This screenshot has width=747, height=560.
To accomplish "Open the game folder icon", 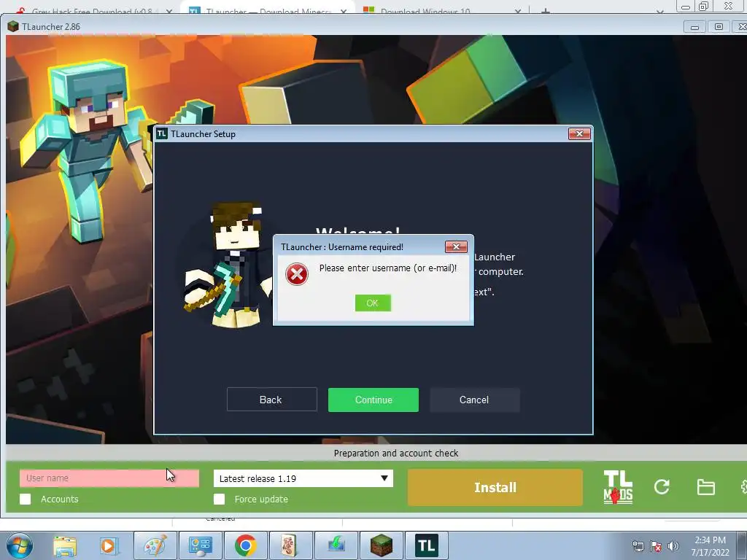I will (705, 487).
